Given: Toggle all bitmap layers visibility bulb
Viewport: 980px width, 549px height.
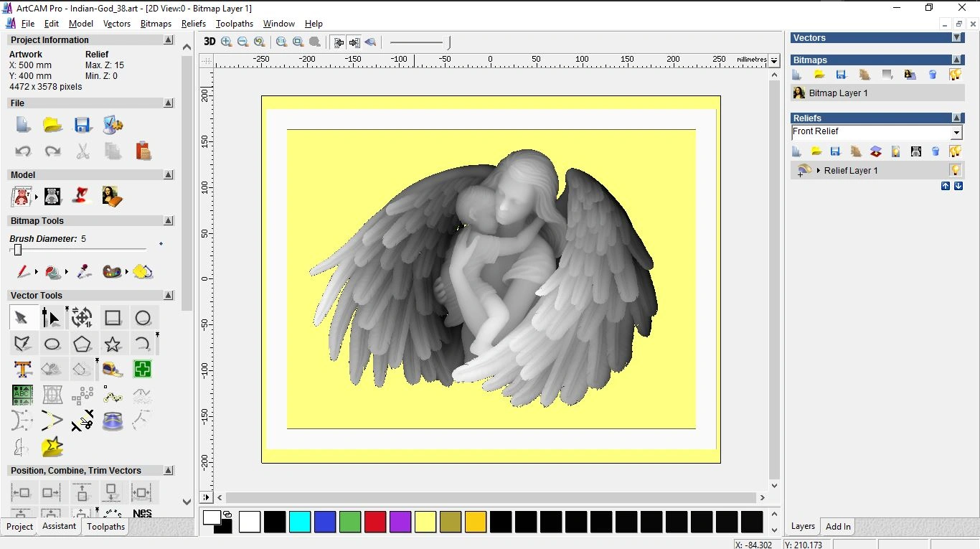Looking at the screenshot, I should point(955,75).
